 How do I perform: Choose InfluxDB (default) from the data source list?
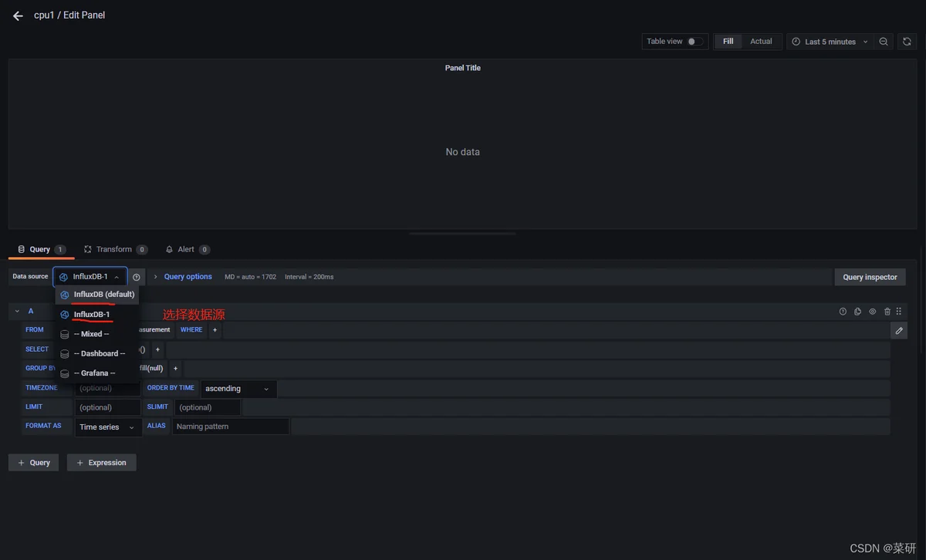[97, 295]
